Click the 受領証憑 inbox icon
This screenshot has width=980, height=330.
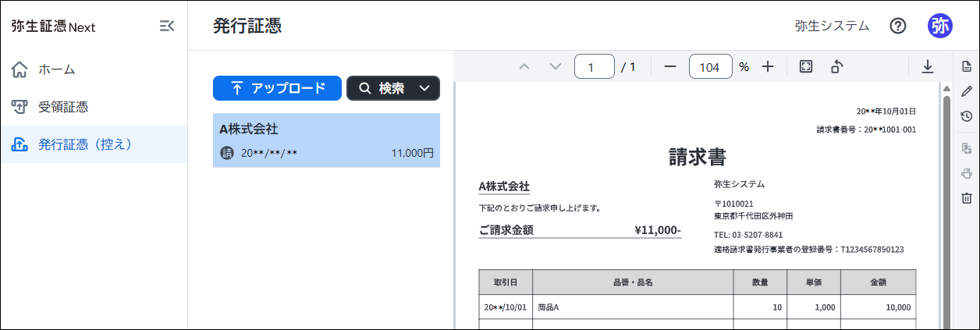click(20, 107)
